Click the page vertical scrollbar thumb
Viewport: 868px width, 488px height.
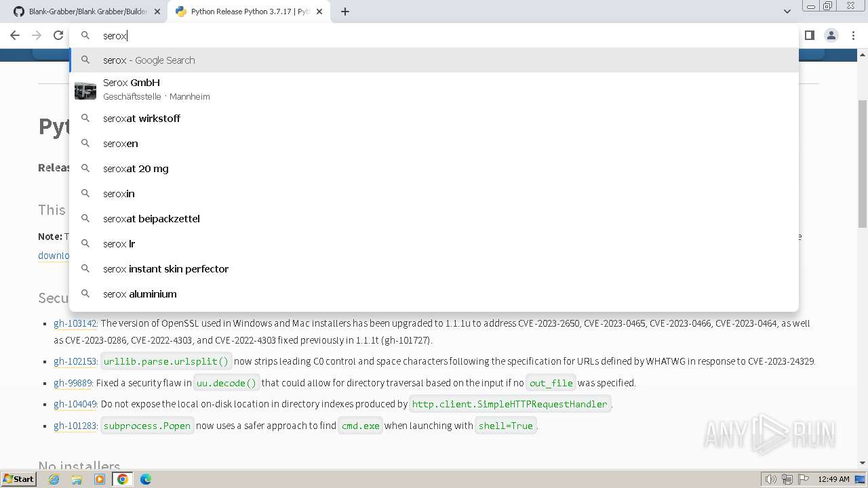(x=863, y=163)
